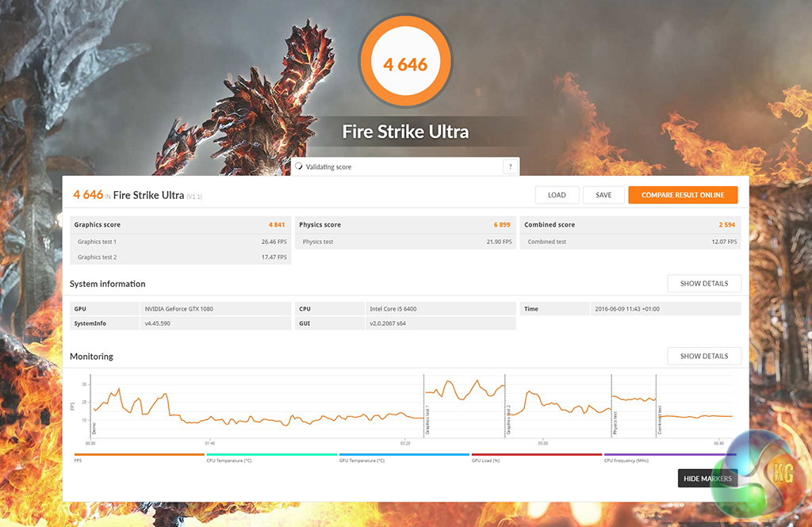Click the large 4 646 score circle

click(x=405, y=62)
